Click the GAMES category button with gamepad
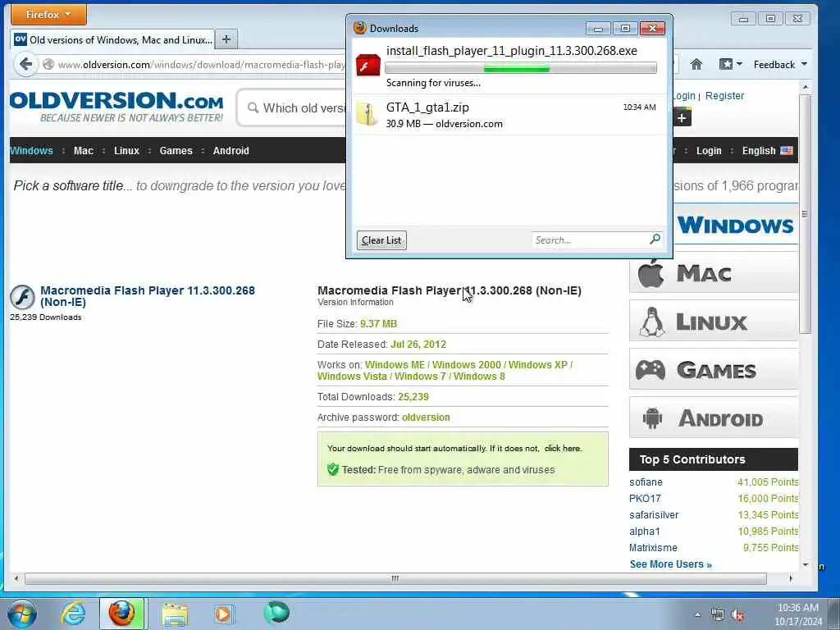 [x=714, y=370]
